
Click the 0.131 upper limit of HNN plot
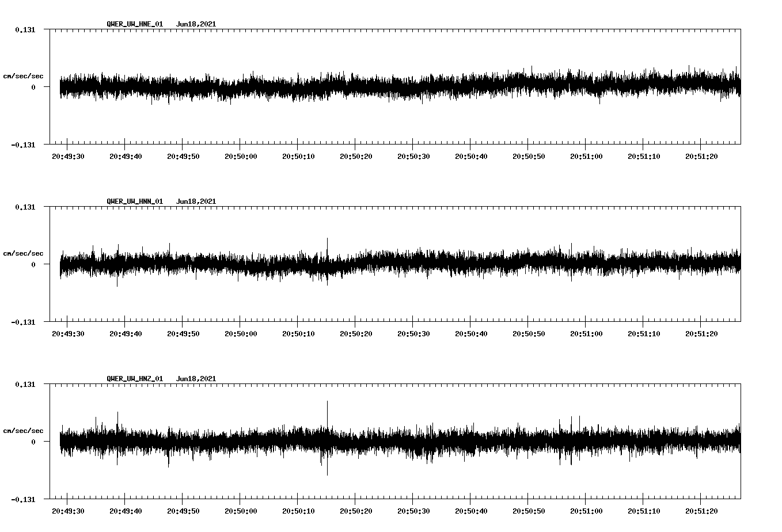[25, 207]
